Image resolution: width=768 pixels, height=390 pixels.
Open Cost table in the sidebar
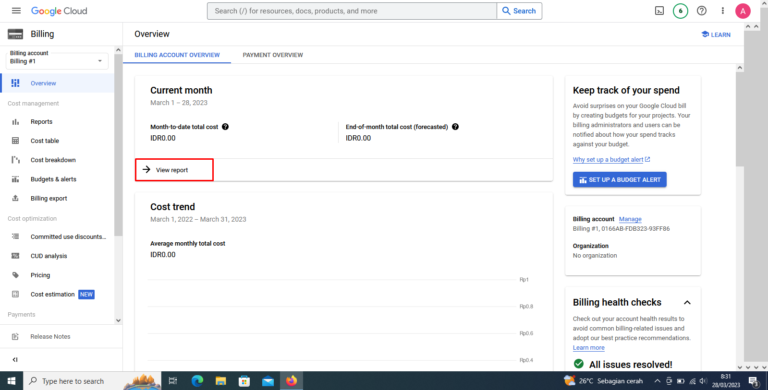click(57, 141)
